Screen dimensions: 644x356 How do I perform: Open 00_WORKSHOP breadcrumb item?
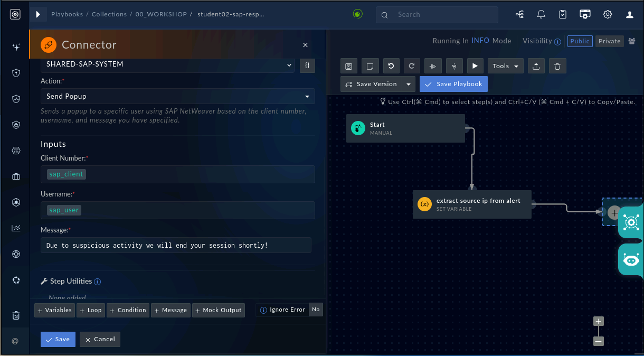[161, 14]
